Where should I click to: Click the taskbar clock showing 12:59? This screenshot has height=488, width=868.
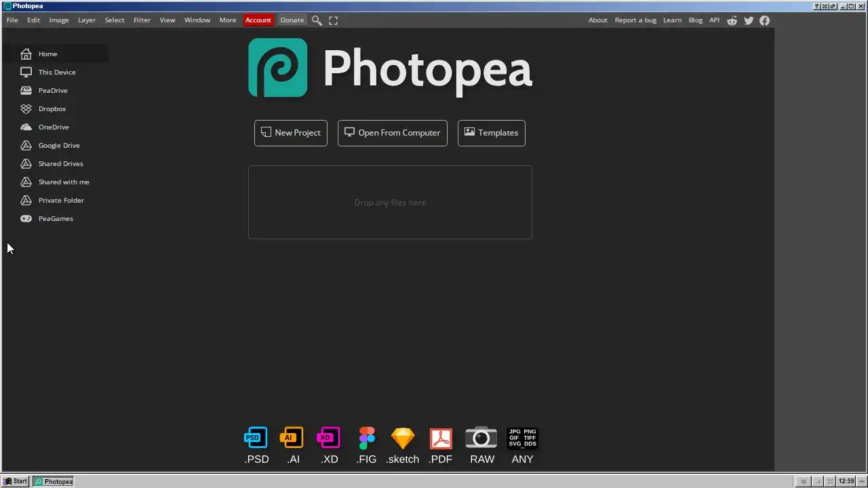(846, 481)
